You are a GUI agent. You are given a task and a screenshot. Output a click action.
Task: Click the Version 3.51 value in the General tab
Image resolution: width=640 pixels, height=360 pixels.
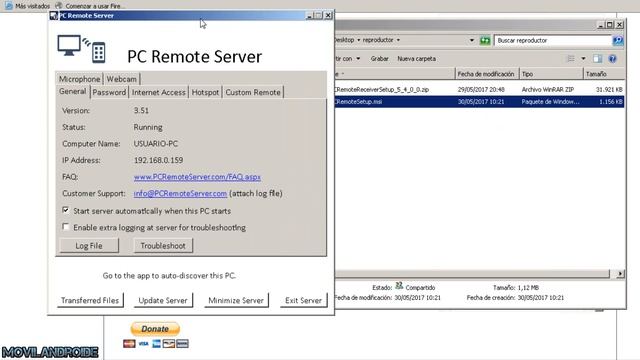coord(141,110)
